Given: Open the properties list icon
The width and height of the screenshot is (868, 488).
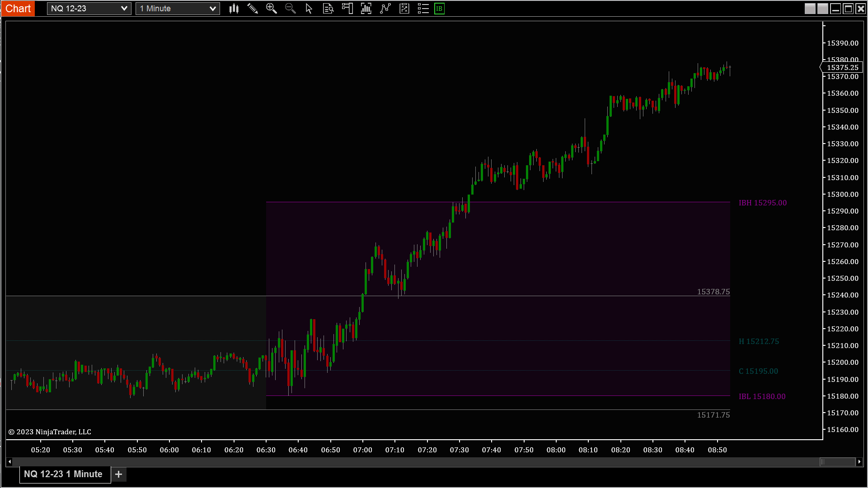Looking at the screenshot, I should (423, 9).
